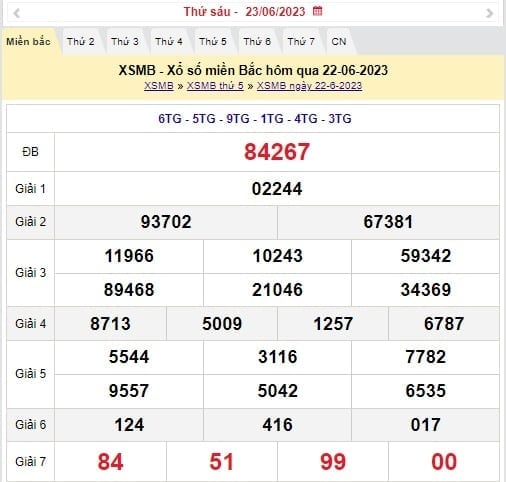Click the Giải 4 label
Image resolution: width=506 pixels, height=482 pixels.
click(30, 324)
